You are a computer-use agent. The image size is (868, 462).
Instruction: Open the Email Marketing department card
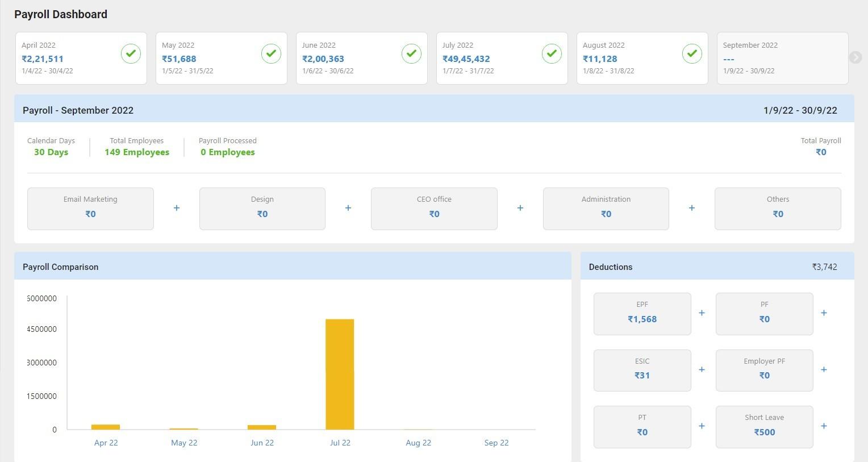click(x=90, y=209)
